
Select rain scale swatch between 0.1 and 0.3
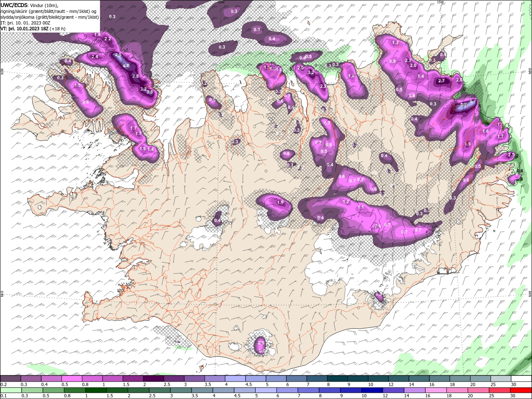[11, 390]
